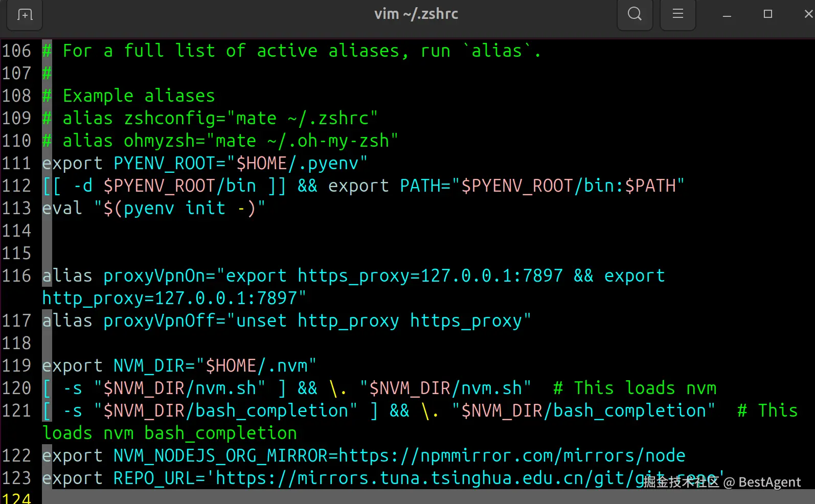The width and height of the screenshot is (815, 504).
Task: Click the comment 'Example aliases'
Action: coord(139,96)
